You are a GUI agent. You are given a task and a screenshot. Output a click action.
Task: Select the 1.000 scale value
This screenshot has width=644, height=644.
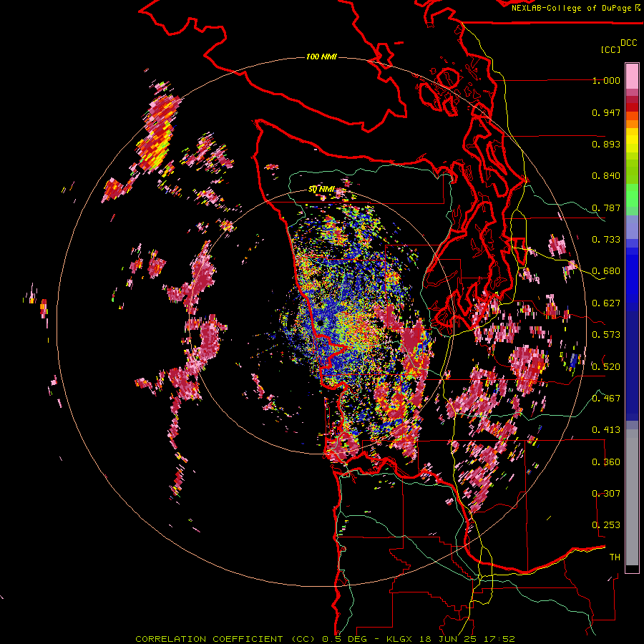tap(606, 80)
